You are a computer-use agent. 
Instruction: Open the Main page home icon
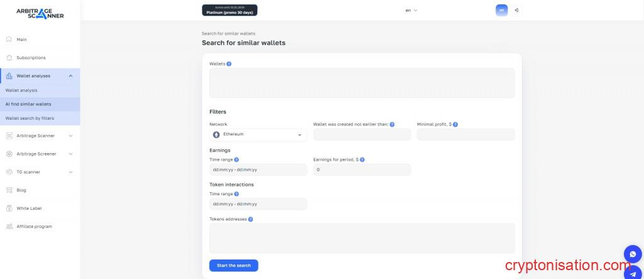9,40
